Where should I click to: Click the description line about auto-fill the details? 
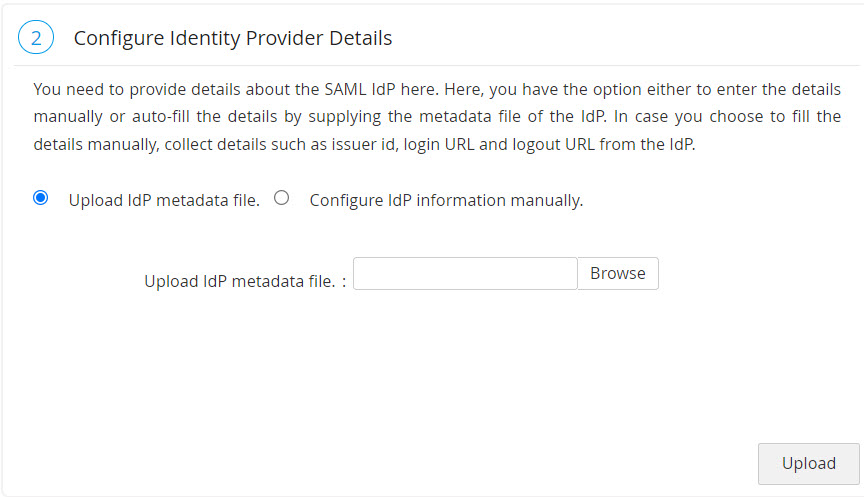[437, 116]
